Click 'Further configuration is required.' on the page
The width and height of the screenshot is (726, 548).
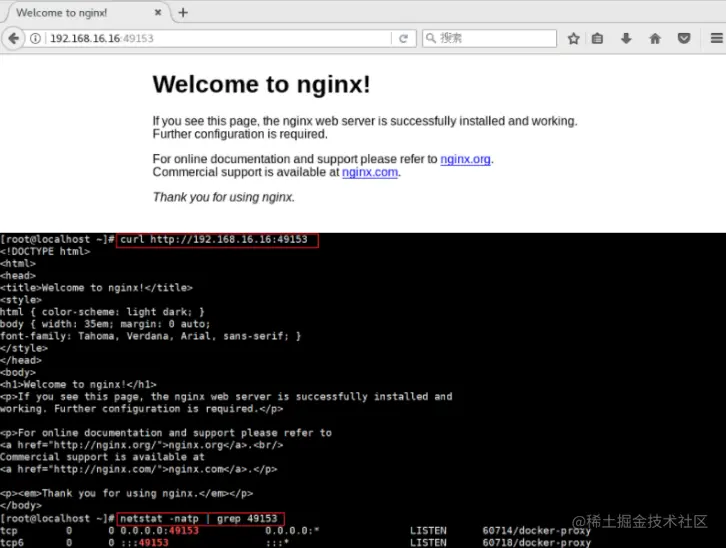(240, 134)
